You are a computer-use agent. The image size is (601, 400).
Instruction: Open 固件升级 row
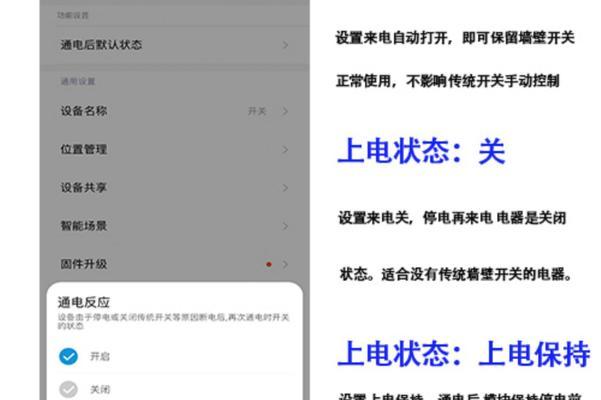[x=174, y=264]
